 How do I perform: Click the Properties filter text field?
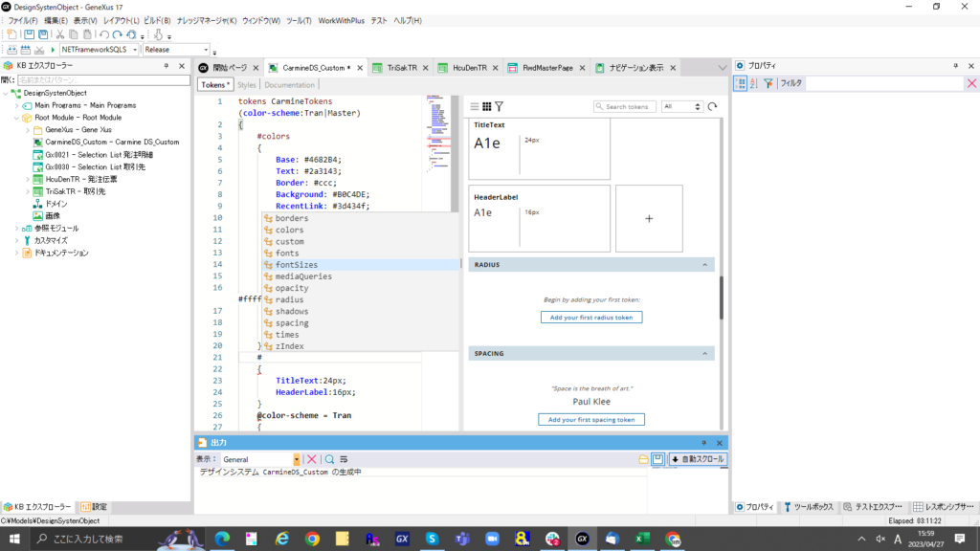click(884, 83)
